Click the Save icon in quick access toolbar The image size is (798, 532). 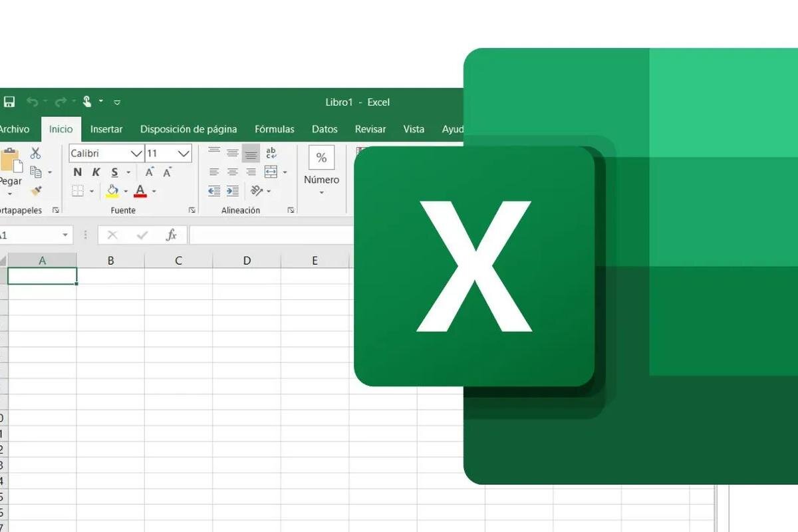pos(9,101)
